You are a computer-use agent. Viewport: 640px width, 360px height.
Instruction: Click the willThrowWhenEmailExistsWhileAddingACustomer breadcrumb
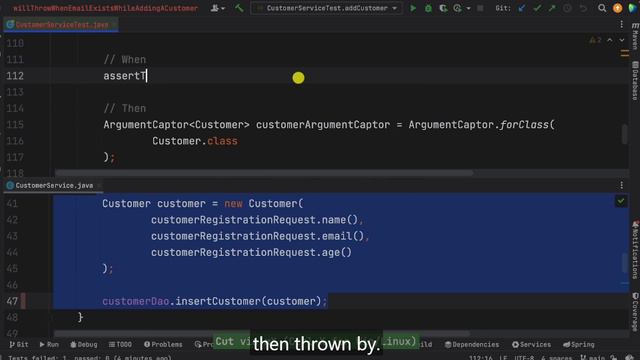(105, 8)
